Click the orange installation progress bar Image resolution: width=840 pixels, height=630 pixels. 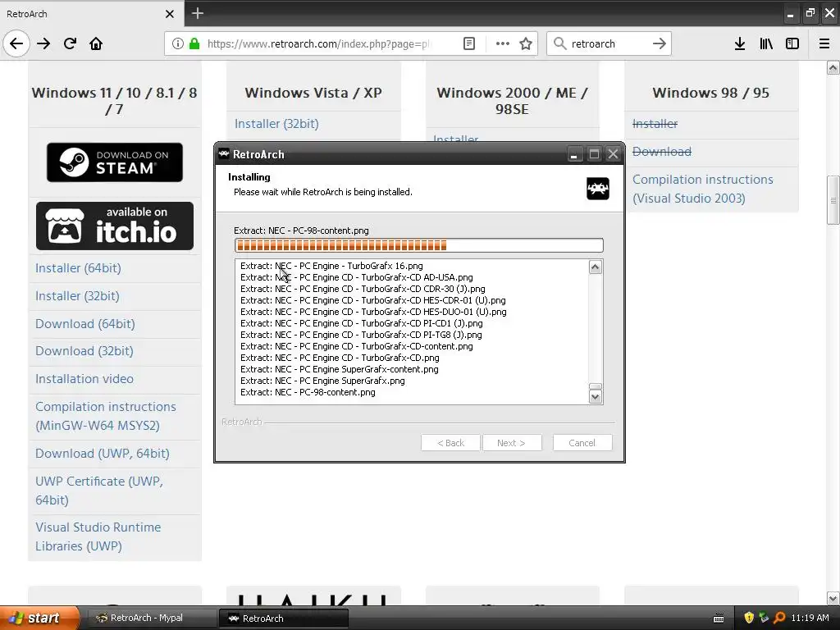click(419, 245)
